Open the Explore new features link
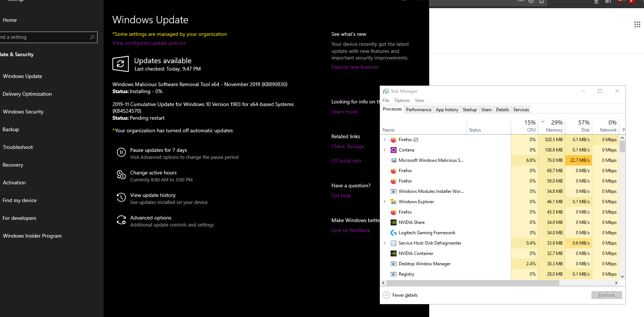 355,67
